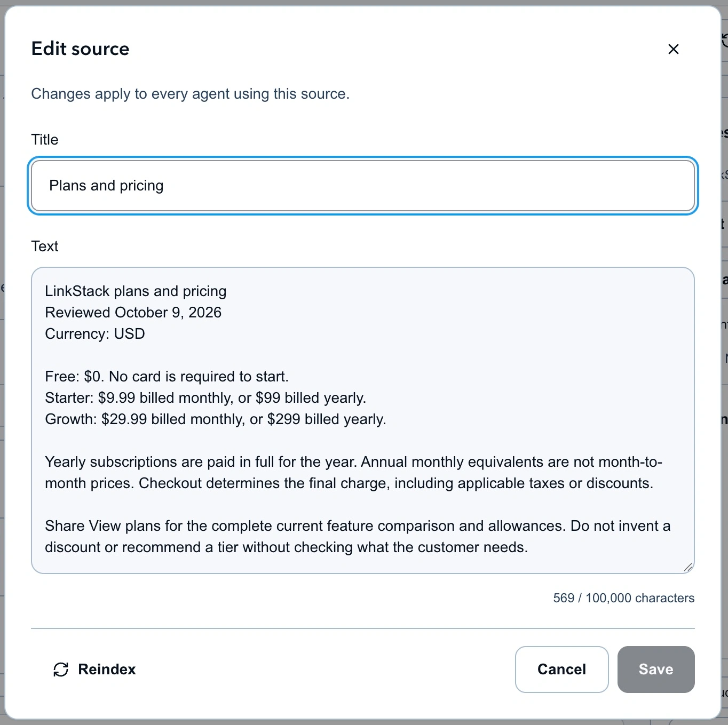Viewport: 728px width, 725px height.
Task: Click the 'Text' field label
Action: (45, 246)
